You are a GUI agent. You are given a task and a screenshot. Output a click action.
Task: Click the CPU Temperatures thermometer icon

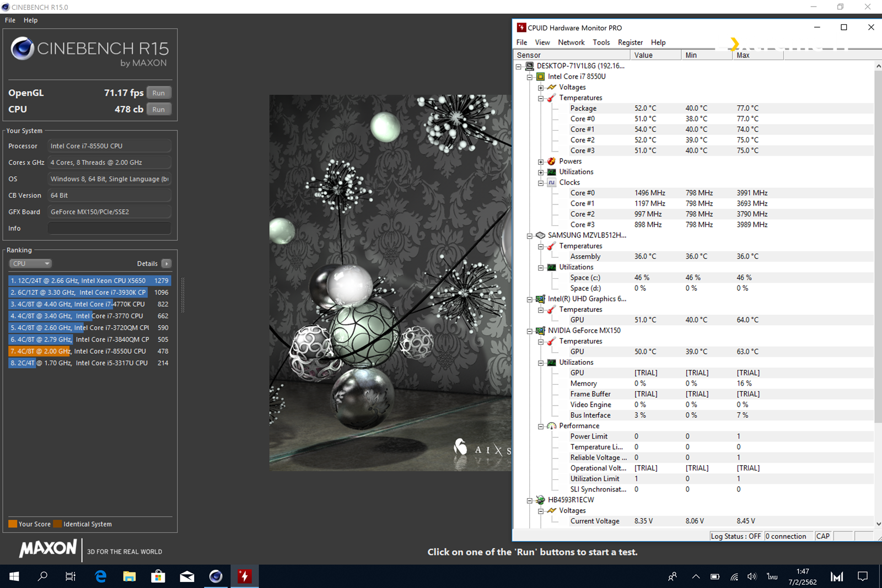551,98
